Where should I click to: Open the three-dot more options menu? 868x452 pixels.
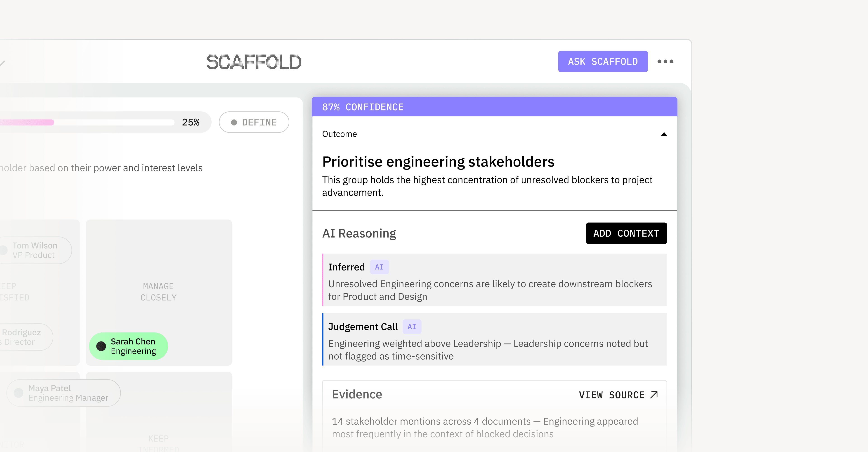[665, 61]
